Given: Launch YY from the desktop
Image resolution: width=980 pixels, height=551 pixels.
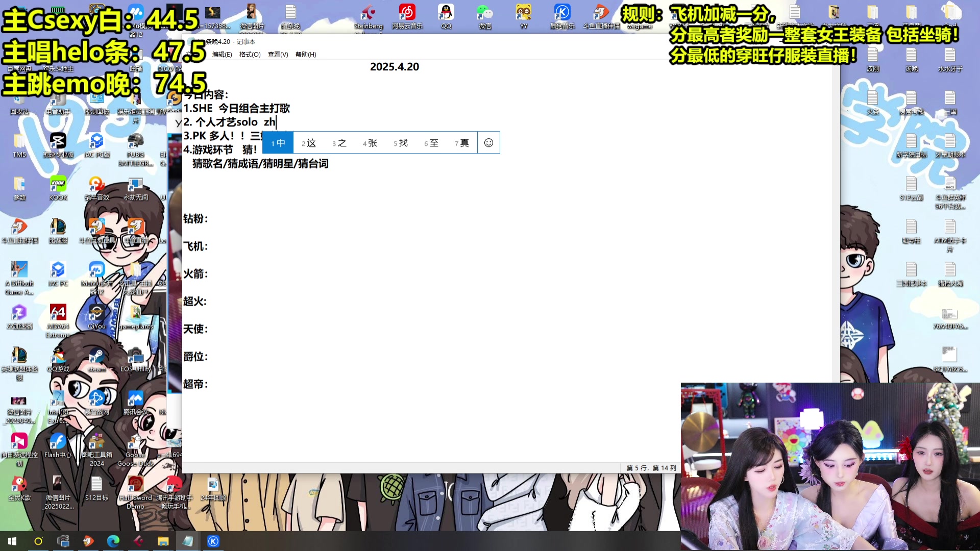Looking at the screenshot, I should (523, 16).
